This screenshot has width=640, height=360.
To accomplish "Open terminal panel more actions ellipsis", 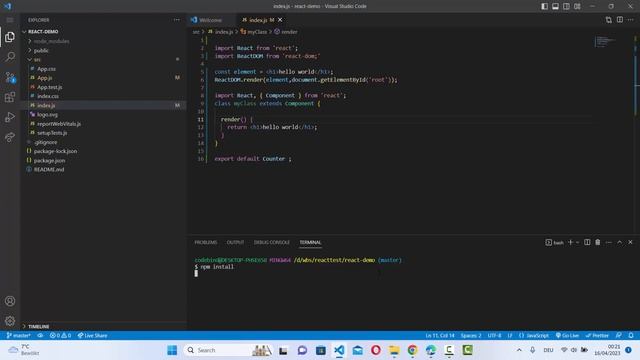I will point(609,242).
